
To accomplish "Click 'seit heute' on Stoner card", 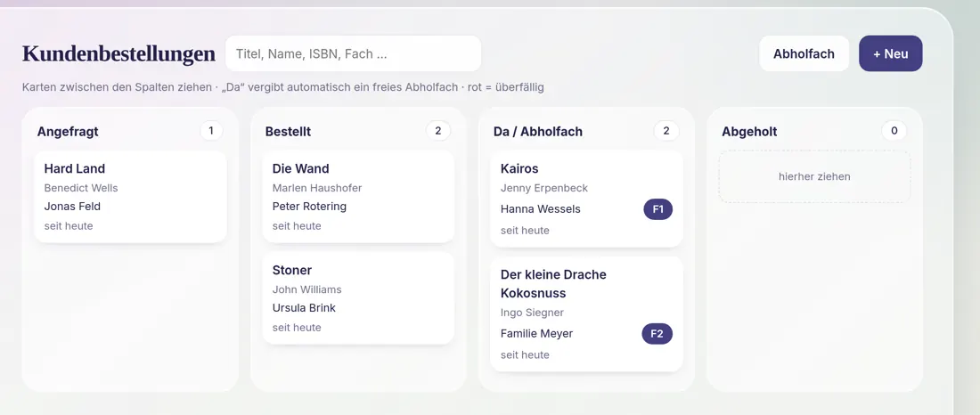I will tap(297, 328).
